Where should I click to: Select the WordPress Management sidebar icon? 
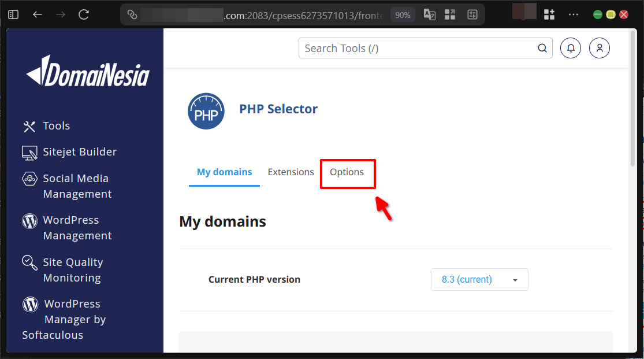(29, 221)
